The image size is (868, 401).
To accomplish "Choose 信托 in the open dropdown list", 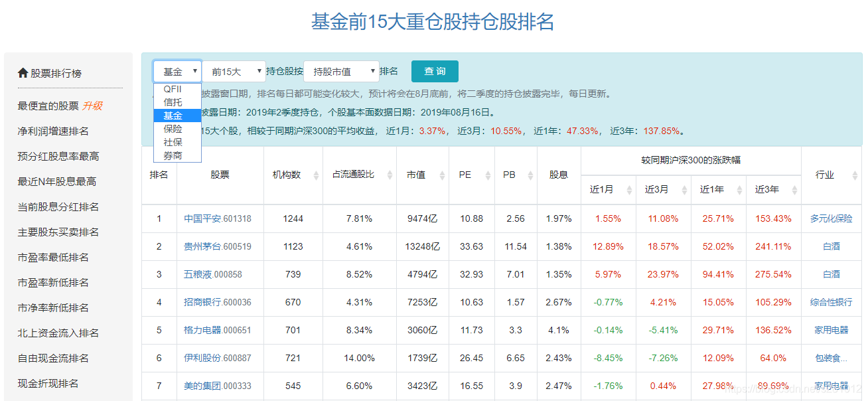I will click(177, 102).
